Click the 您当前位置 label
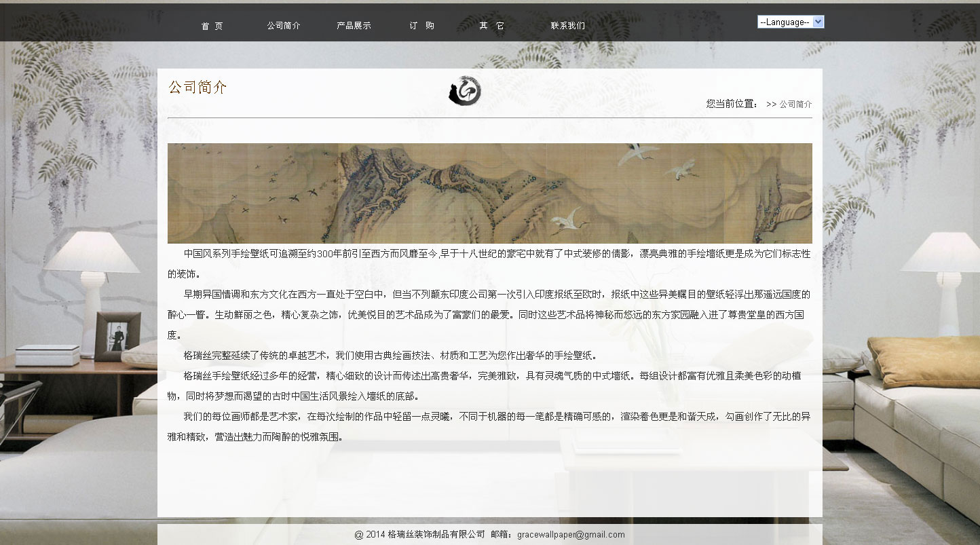Screen dimensions: 980x545 tap(732, 104)
